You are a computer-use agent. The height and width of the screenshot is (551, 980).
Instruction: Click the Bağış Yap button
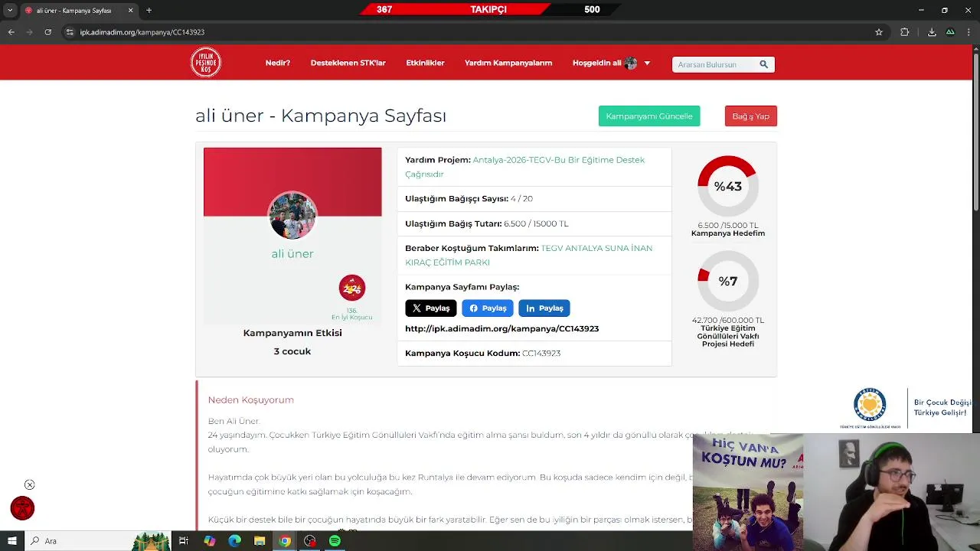[751, 116]
